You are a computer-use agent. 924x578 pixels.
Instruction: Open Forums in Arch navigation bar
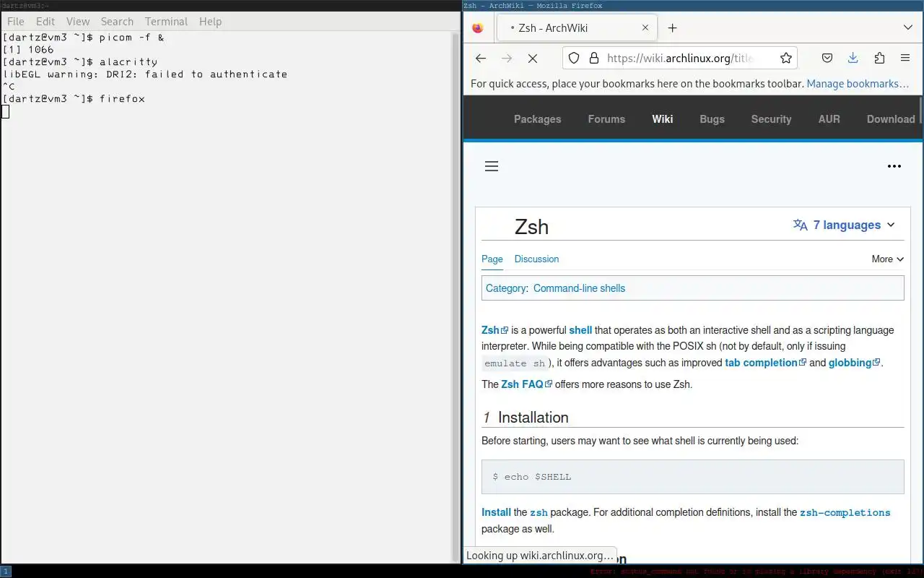click(606, 119)
